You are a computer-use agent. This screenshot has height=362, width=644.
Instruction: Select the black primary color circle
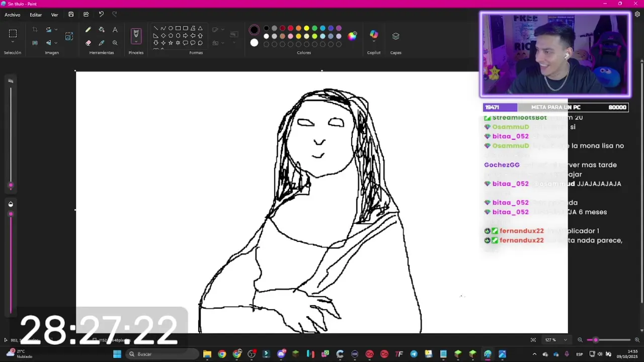click(254, 30)
